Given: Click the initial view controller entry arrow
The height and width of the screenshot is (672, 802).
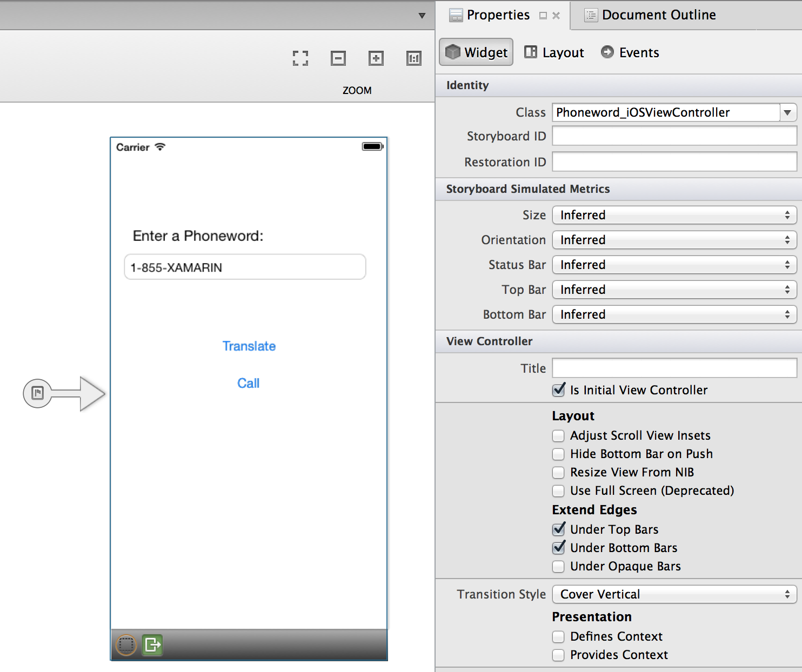Looking at the screenshot, I should tap(64, 393).
